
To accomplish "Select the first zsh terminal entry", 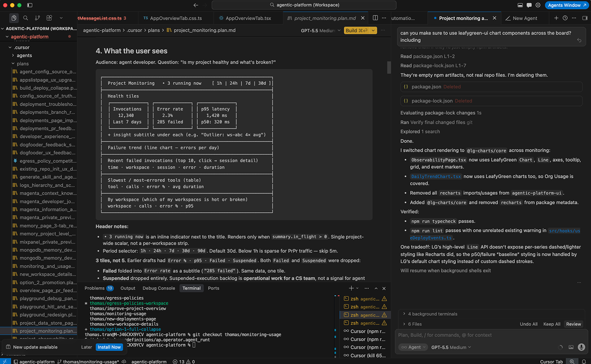I will pyautogui.click(x=365, y=299).
